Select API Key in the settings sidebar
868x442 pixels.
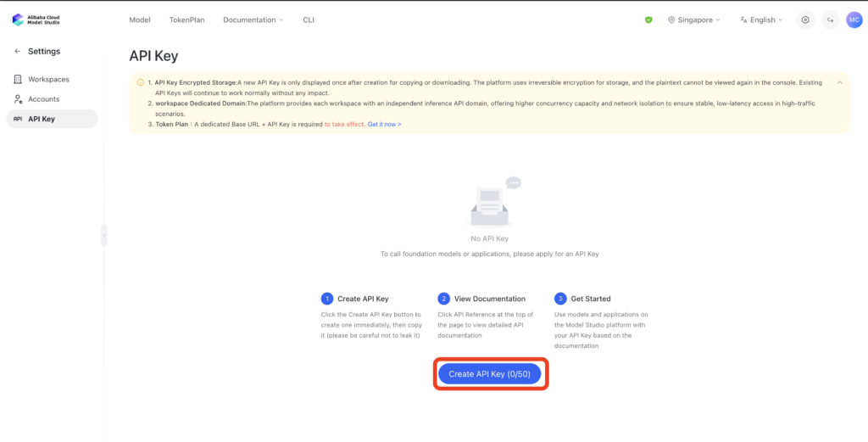(52, 119)
